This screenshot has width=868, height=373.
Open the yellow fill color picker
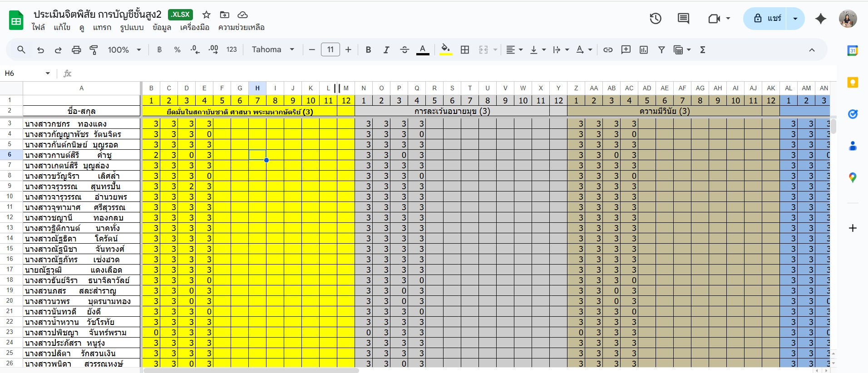(x=446, y=50)
